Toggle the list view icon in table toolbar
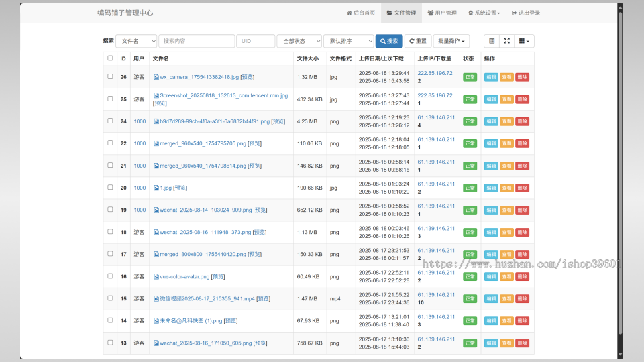 492,41
